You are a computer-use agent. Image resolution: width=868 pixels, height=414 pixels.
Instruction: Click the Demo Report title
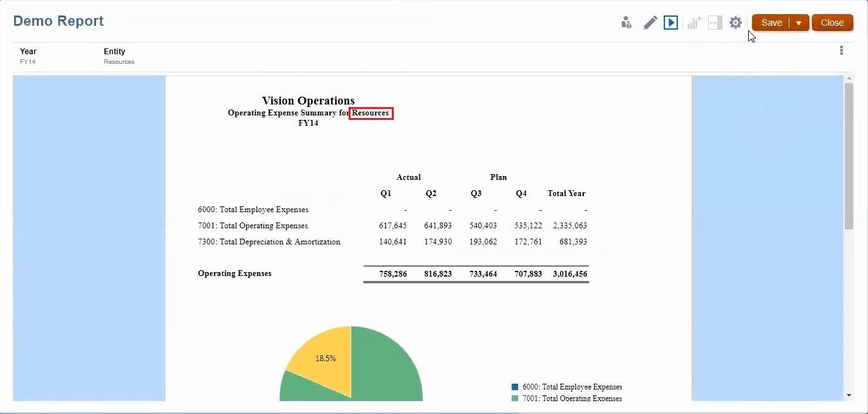(58, 21)
